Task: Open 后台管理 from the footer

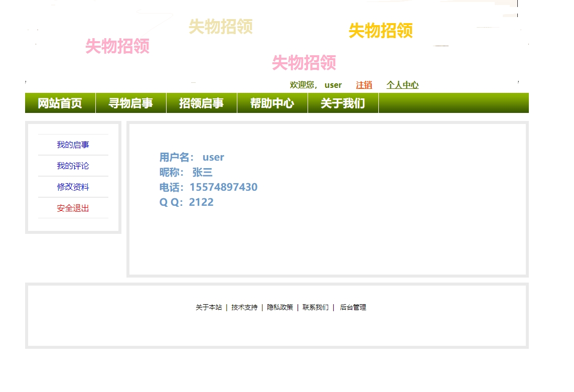Action: click(x=354, y=307)
